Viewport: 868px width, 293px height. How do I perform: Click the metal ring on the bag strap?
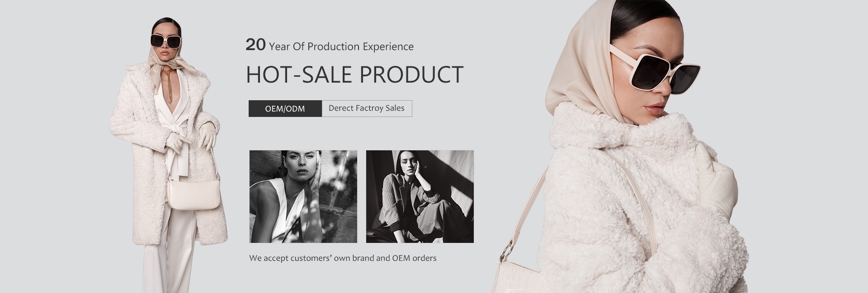click(x=509, y=249)
